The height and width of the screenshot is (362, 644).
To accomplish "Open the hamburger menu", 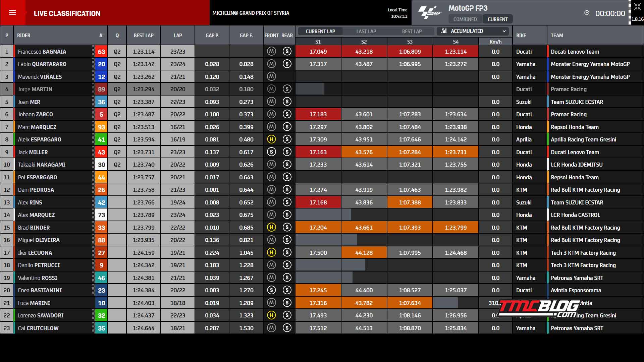I will tap(12, 13).
